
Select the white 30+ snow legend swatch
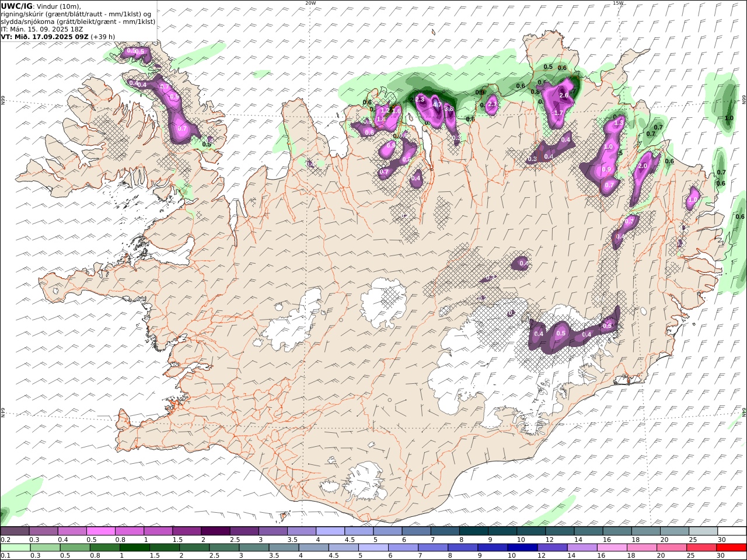pos(732,531)
